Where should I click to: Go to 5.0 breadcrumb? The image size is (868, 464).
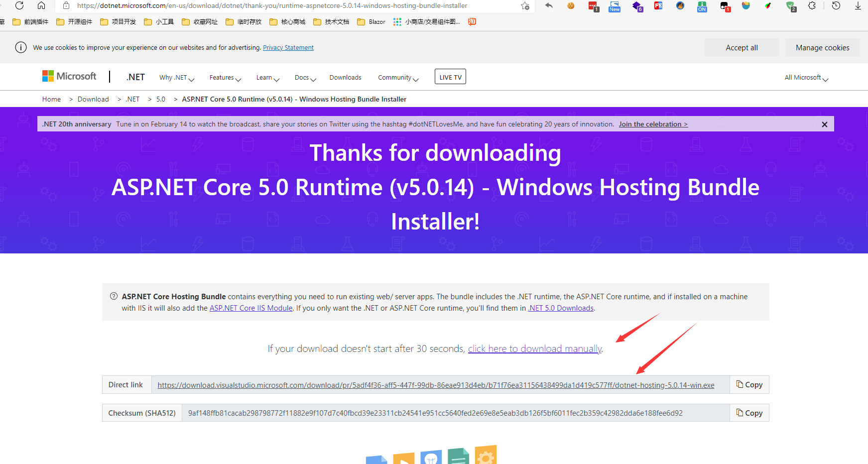pyautogui.click(x=161, y=100)
